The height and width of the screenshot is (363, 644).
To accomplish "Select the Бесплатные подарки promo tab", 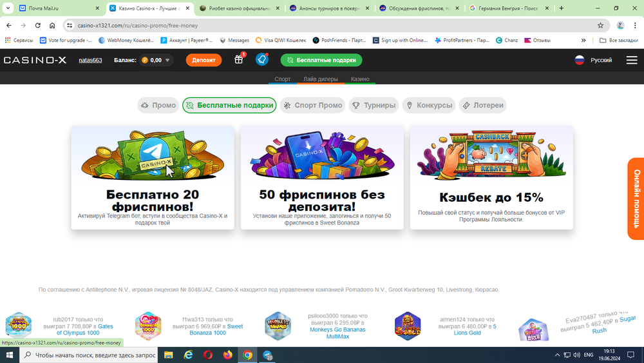I will pyautogui.click(x=229, y=105).
